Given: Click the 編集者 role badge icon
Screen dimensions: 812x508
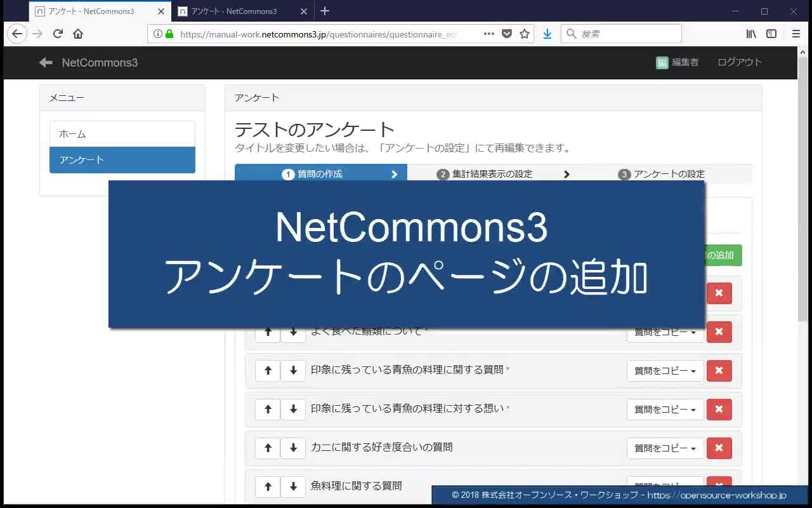Looking at the screenshot, I should (662, 62).
